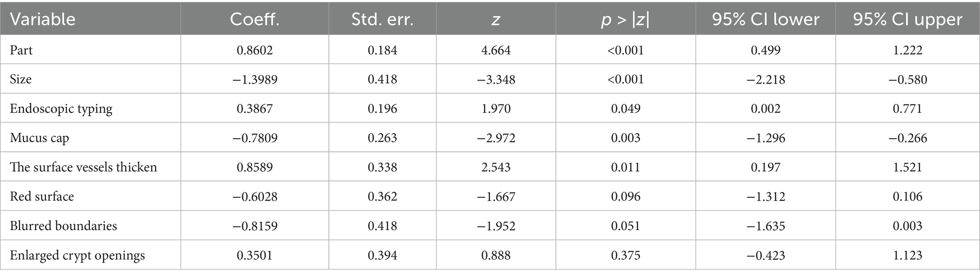Select Mucus cap z value −2.972

[496, 138]
